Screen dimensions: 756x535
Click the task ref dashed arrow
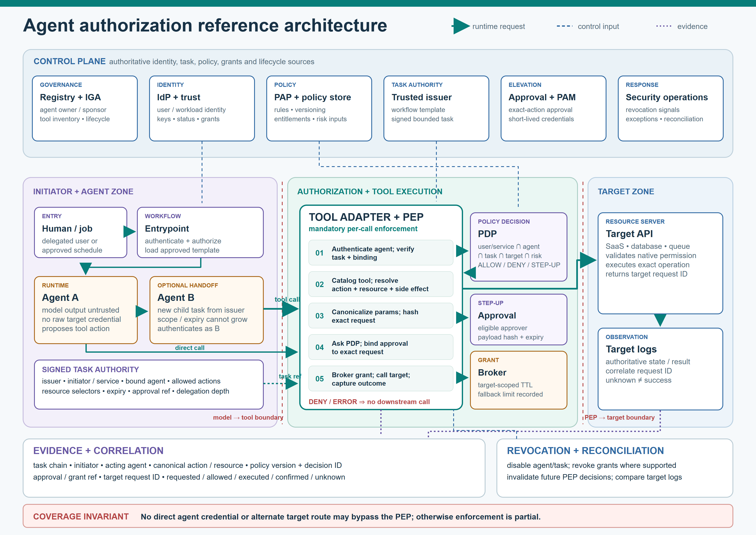[x=281, y=384]
